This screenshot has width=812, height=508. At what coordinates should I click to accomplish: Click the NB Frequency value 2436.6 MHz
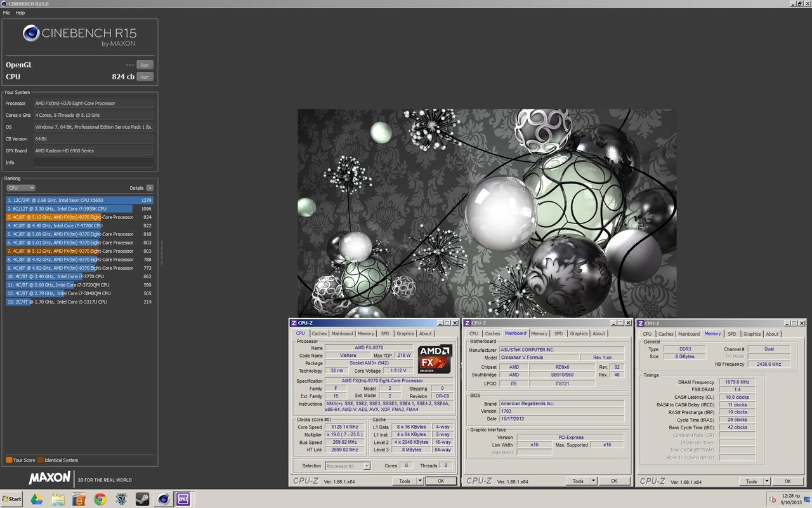pos(769,364)
